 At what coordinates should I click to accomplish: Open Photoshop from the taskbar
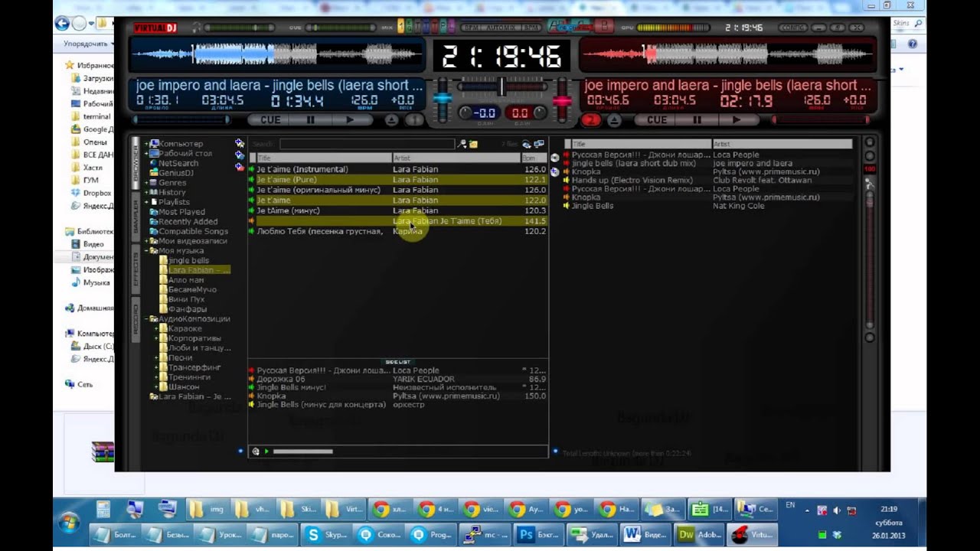coord(539,535)
